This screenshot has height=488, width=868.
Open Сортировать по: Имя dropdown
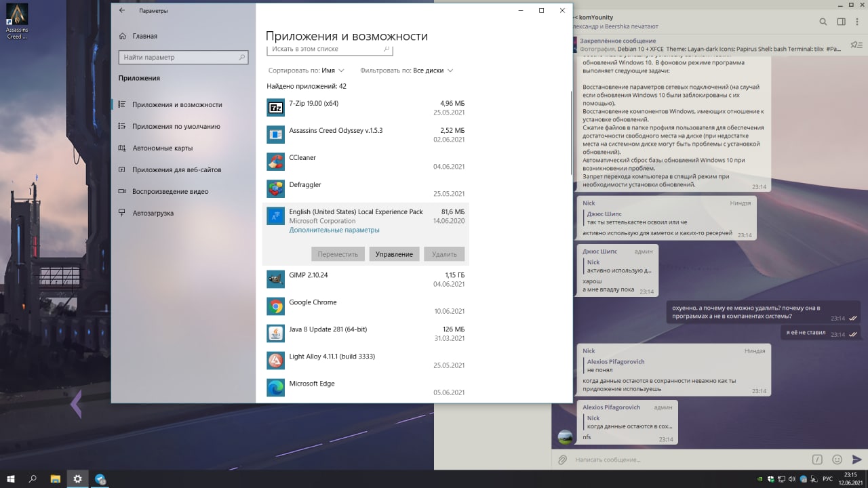click(x=307, y=70)
